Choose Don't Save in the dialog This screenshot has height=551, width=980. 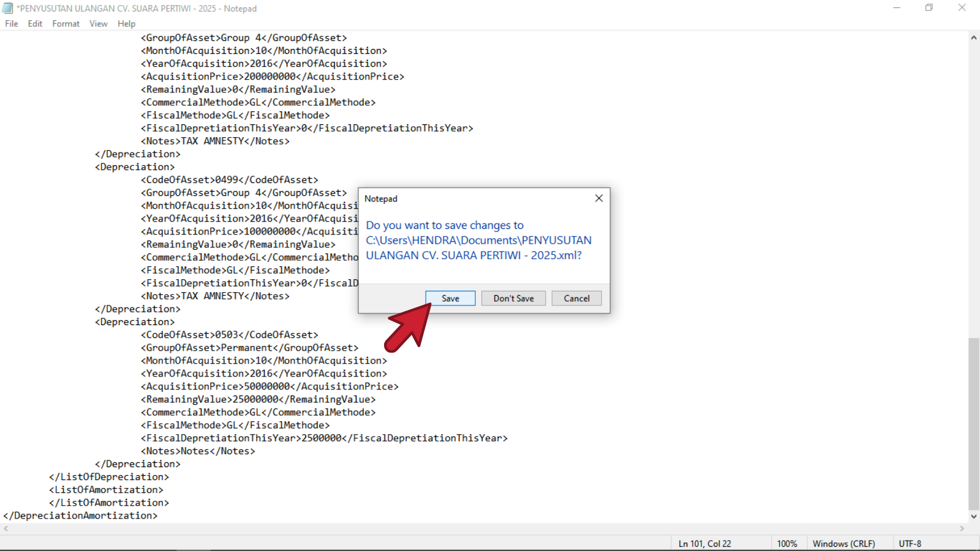tap(513, 298)
